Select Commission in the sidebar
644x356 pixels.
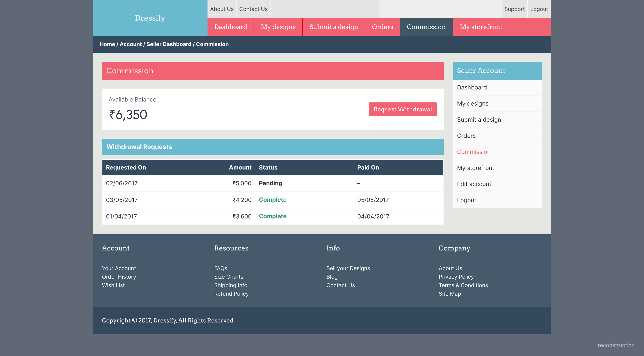coord(497,152)
